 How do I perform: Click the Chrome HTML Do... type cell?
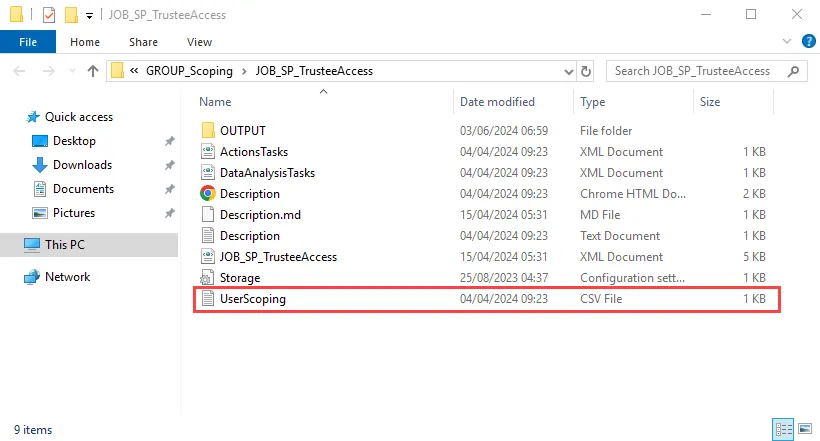[x=633, y=194]
